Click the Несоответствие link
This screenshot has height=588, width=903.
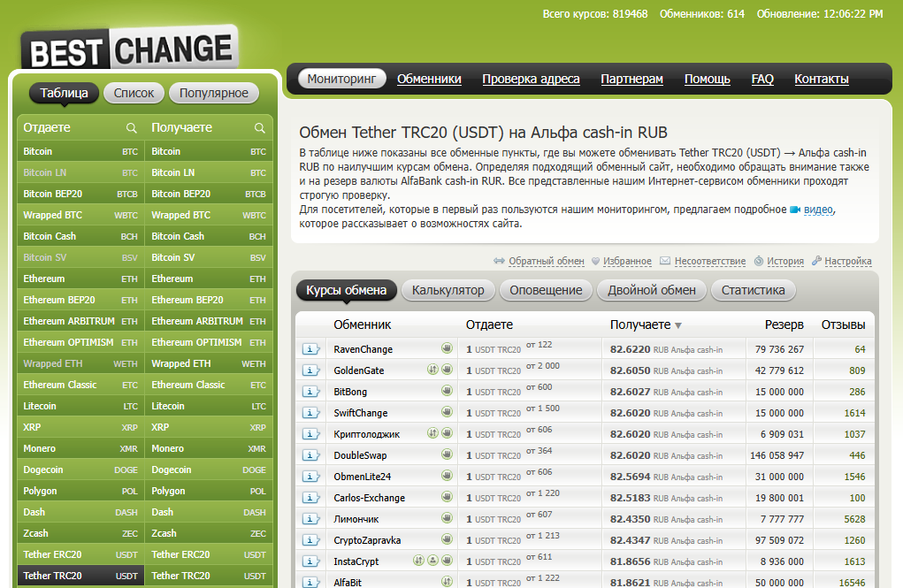(x=710, y=261)
